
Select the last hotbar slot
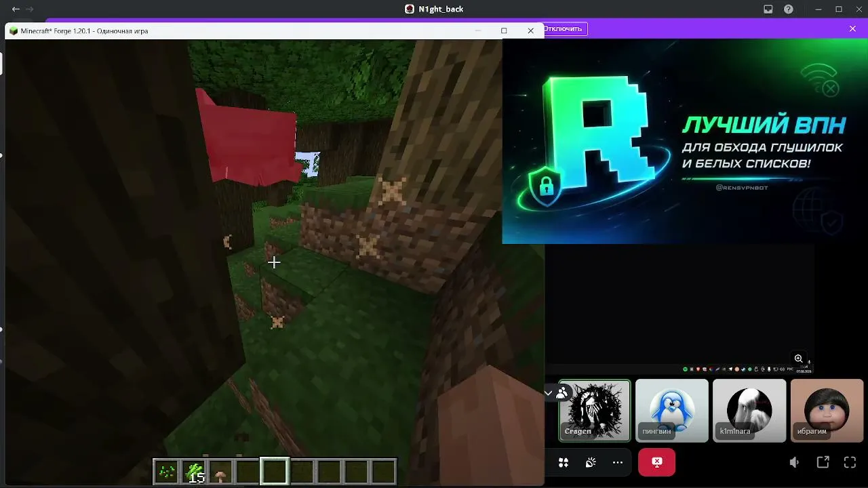tap(383, 472)
